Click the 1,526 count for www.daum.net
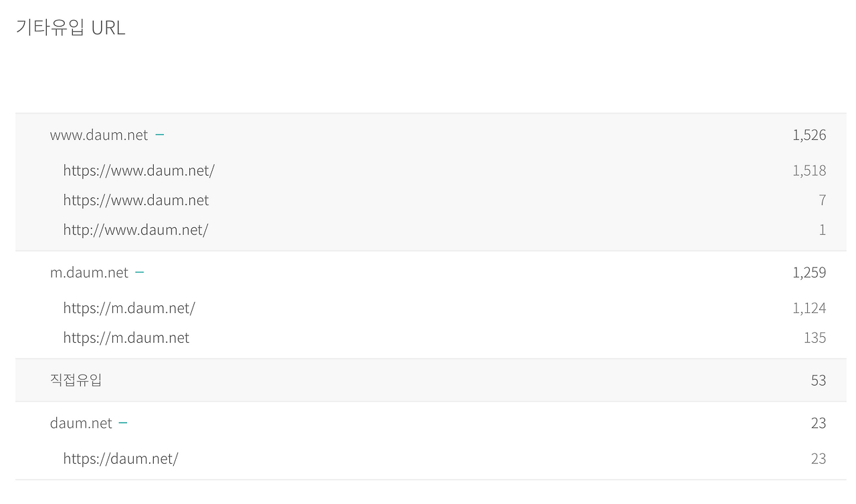The height and width of the screenshot is (504, 856). 811,134
